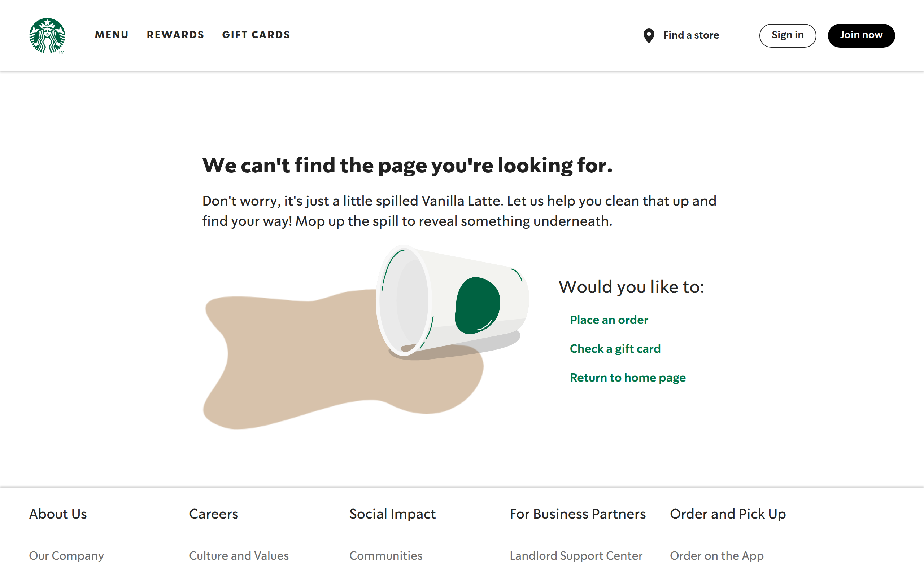924x577 pixels.
Task: Open Landlord Support Center footer link
Action: click(x=576, y=556)
